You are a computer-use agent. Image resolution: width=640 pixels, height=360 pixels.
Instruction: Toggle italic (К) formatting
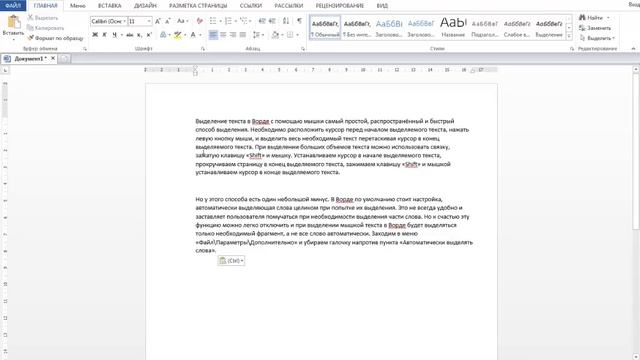tap(104, 35)
